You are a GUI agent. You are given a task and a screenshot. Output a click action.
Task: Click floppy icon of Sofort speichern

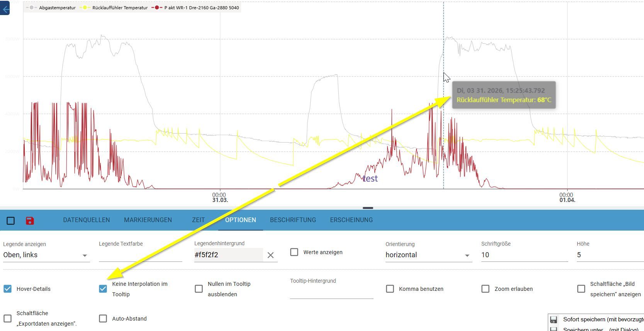pos(554,319)
